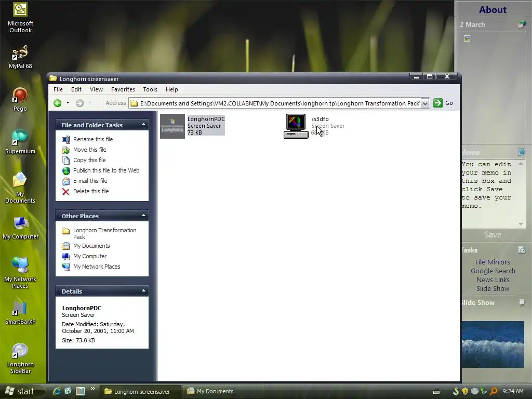Screen dimensions: 532x399
Task: Click the globe icon beside 2 March
Action: (522, 24)
